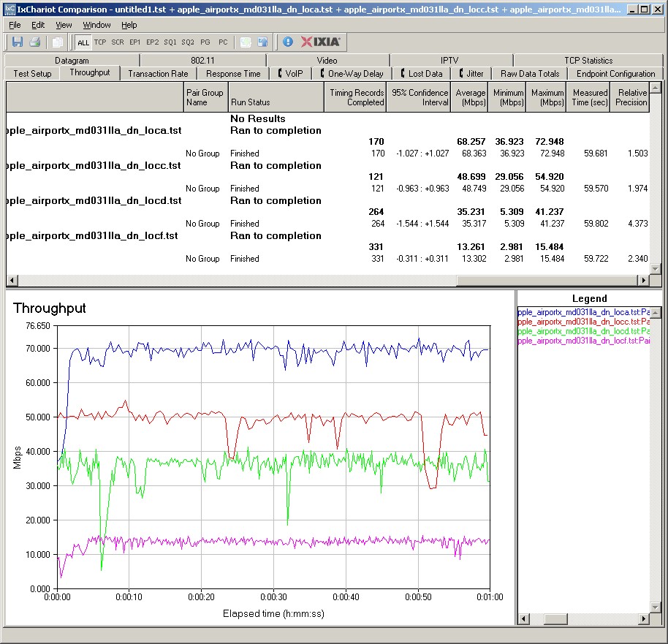Viewport: 668px width, 644px height.
Task: Click the Measured Time (sec) column header
Action: click(x=588, y=97)
